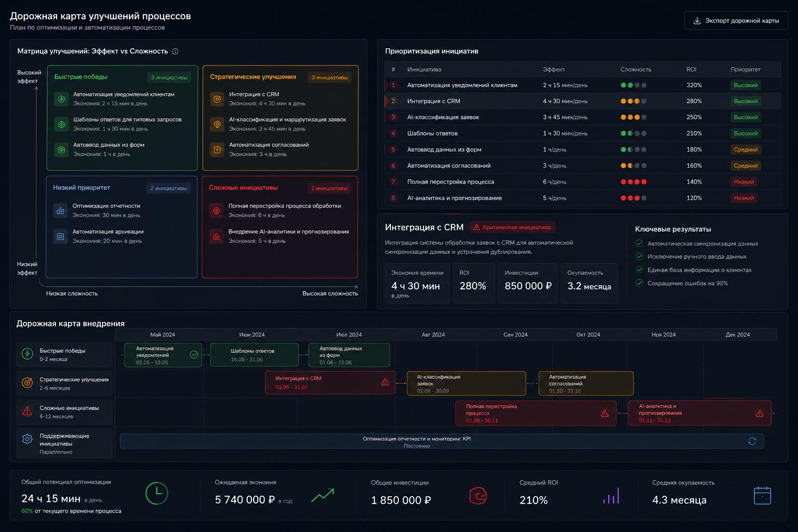
Task: Click the lightning icon for Быстрые победы row
Action: pyautogui.click(x=28, y=354)
